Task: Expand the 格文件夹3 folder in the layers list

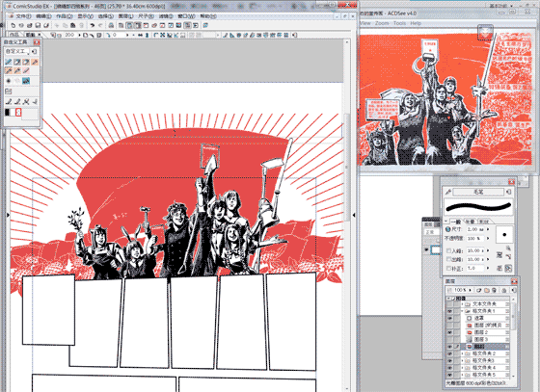Action: (x=462, y=360)
